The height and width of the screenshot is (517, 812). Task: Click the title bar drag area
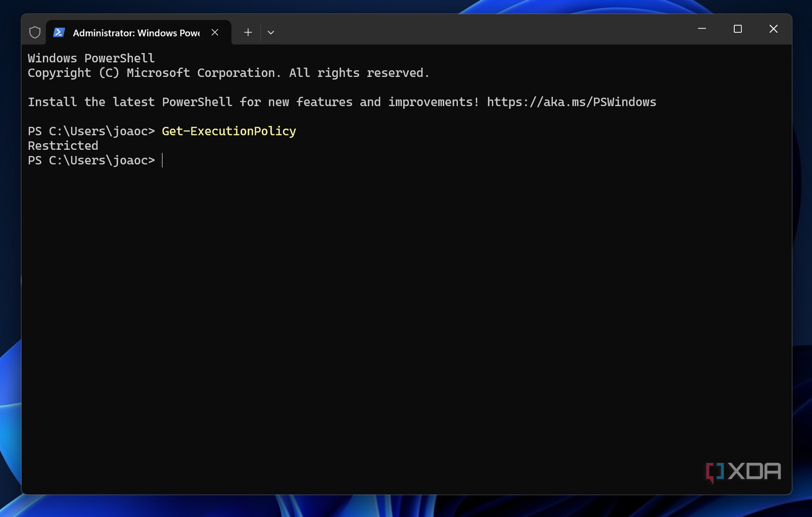coord(443,32)
